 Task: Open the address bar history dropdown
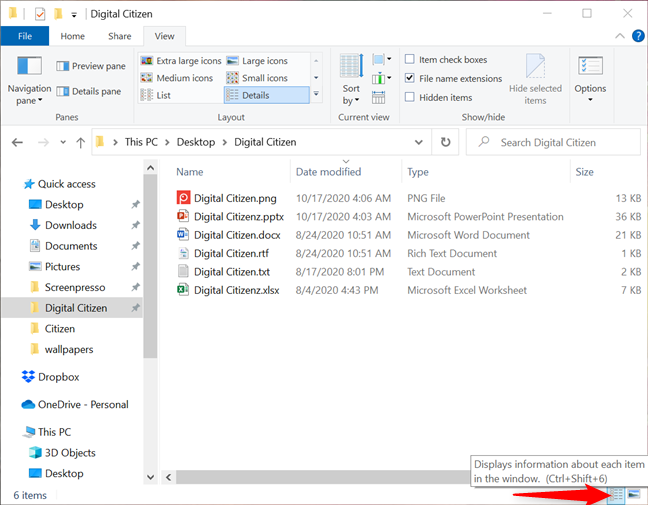(419, 142)
